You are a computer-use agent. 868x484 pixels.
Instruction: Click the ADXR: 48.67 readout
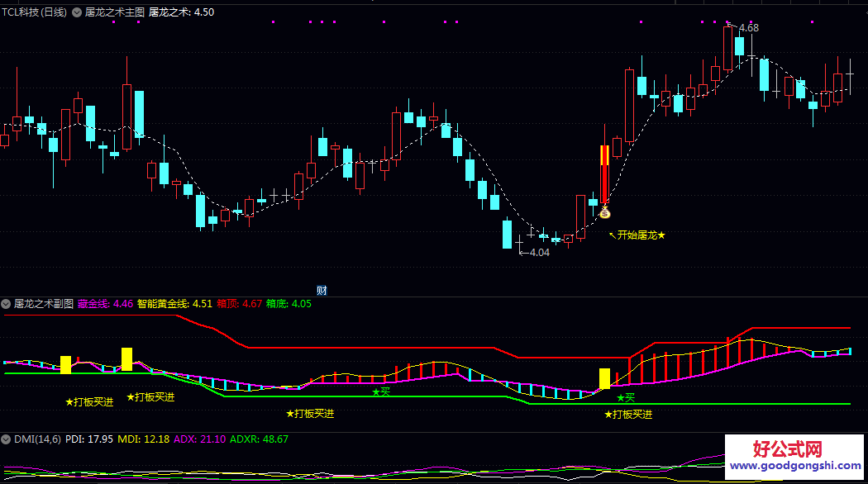(259, 439)
